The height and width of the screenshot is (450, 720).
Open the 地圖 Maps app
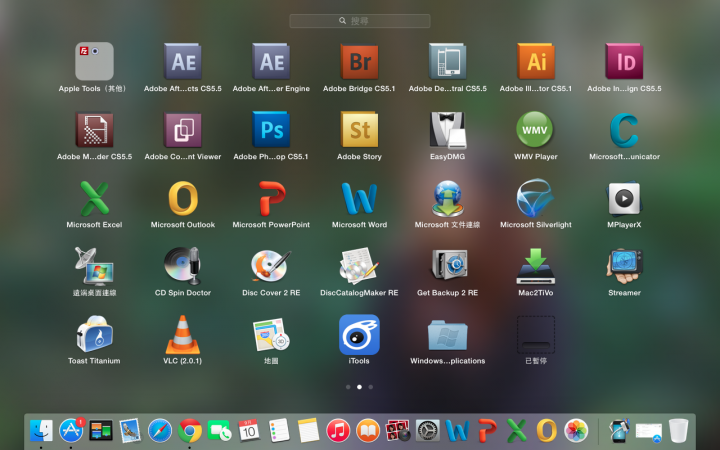[271, 334]
